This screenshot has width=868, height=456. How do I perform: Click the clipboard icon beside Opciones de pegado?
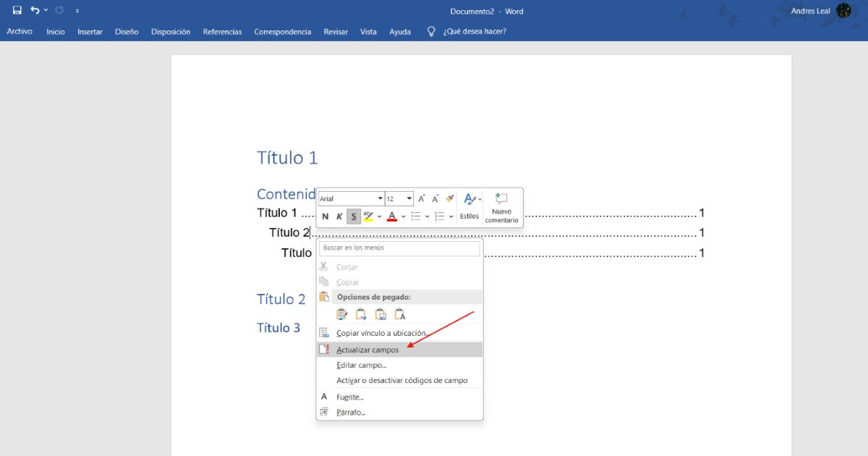click(324, 297)
